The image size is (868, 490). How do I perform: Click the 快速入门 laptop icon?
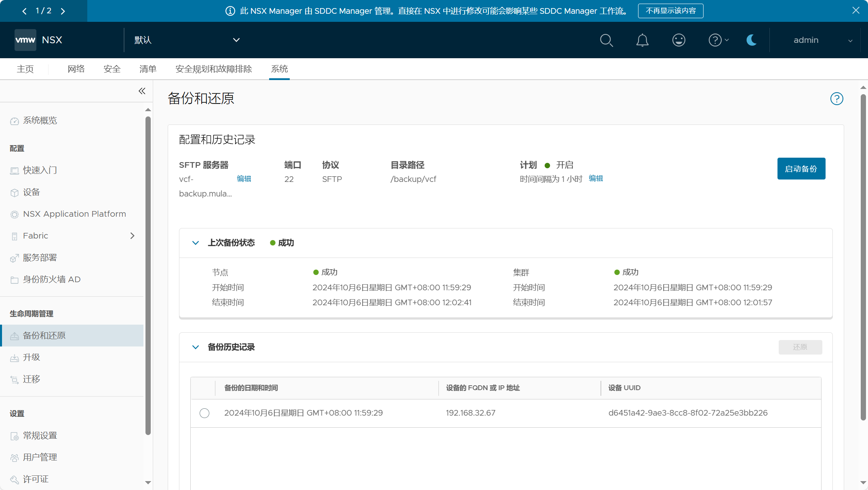pyautogui.click(x=15, y=171)
